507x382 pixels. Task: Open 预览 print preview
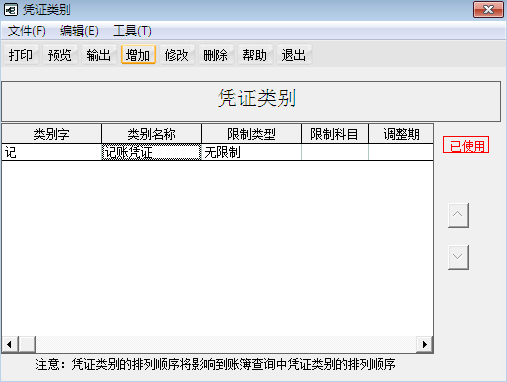60,55
